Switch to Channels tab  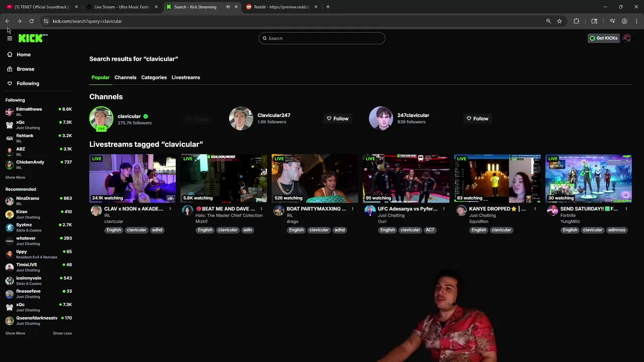pos(125,77)
